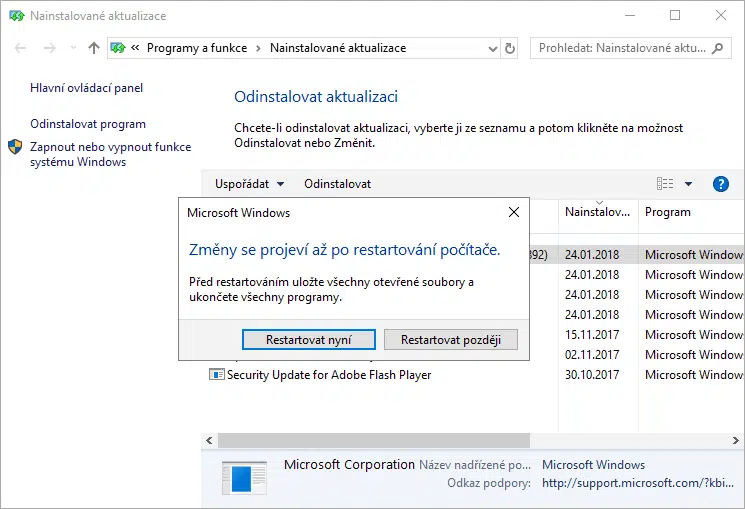Click Odinstalovat in the toolbar

[337, 183]
